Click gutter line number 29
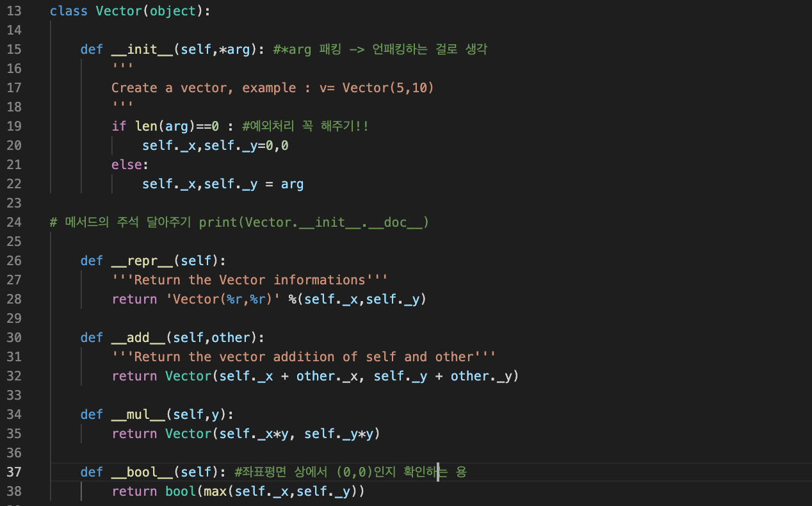The width and height of the screenshot is (812, 506). pos(14,318)
